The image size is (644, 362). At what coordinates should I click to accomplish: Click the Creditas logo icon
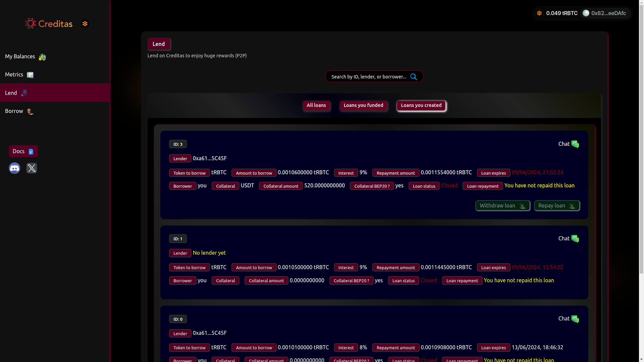pos(30,23)
